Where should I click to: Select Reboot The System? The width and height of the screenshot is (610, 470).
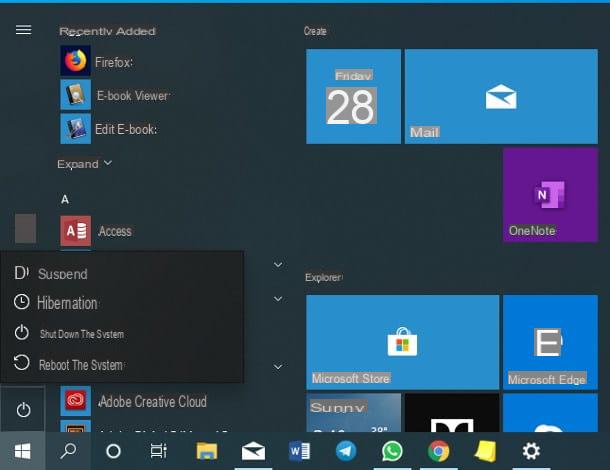[122, 364]
